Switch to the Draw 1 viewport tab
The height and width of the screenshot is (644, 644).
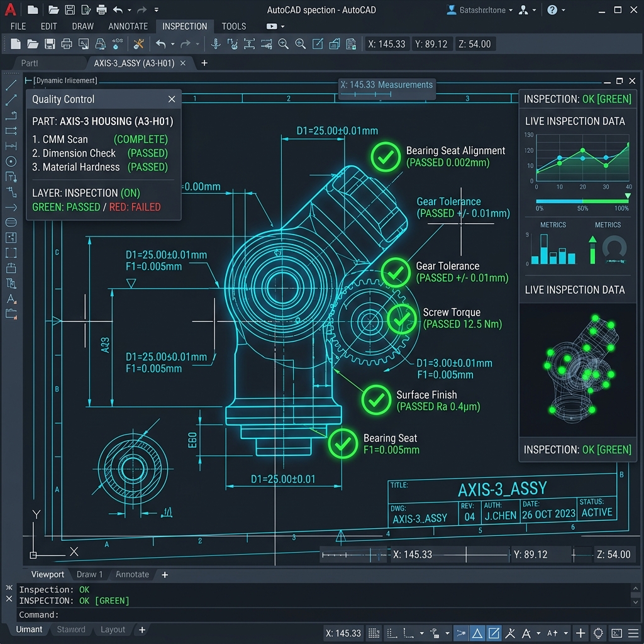89,574
